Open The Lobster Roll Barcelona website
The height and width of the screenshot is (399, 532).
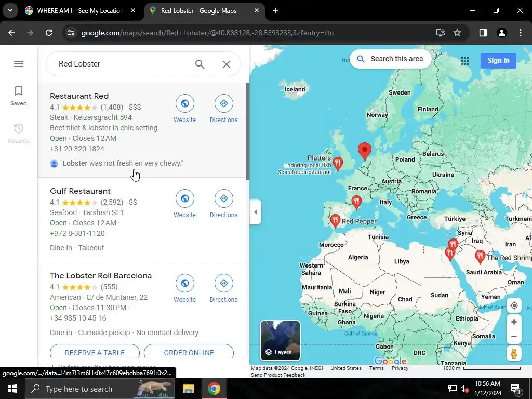tap(184, 289)
